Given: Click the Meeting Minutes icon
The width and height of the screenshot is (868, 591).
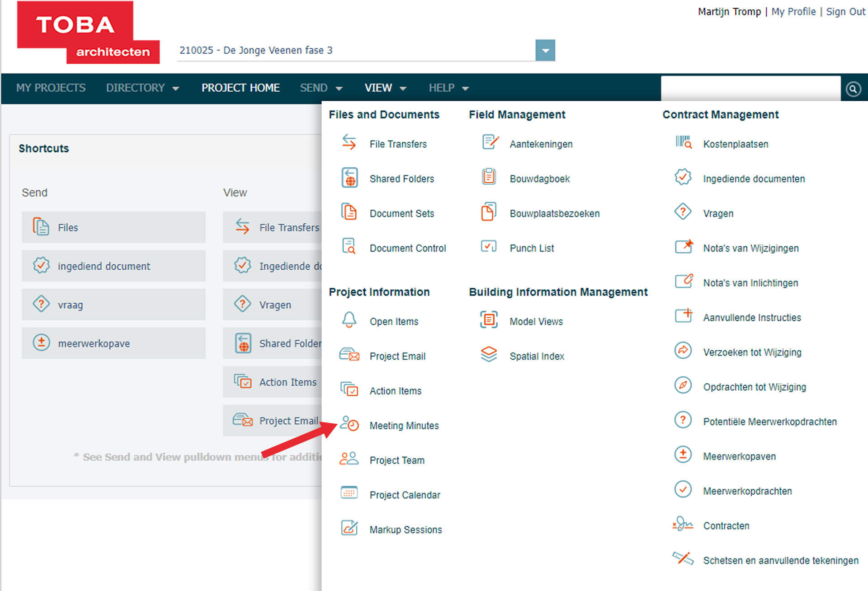Looking at the screenshot, I should pos(349,425).
